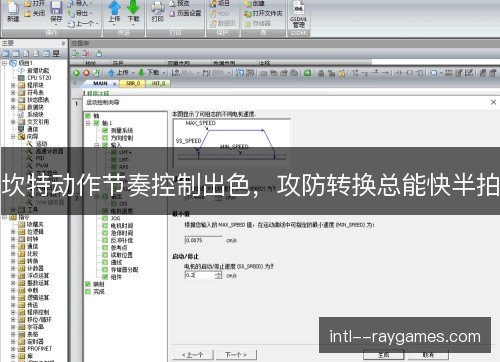Collapse the 项目1 root node

tap(4, 63)
